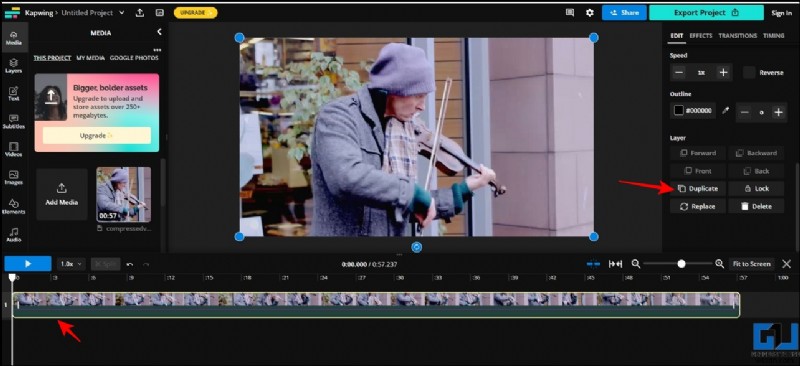Click the timeline zoom slider handle
This screenshot has width=800, height=366.
(681, 264)
